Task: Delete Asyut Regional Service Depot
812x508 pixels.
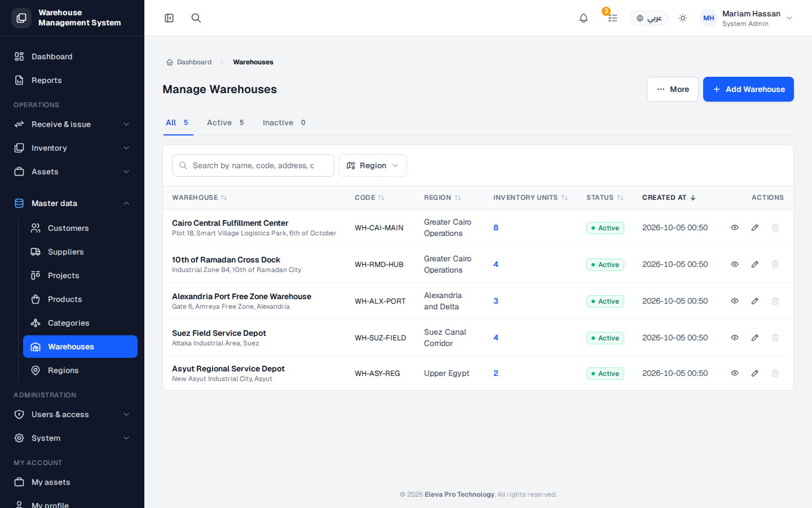Action: pos(775,373)
